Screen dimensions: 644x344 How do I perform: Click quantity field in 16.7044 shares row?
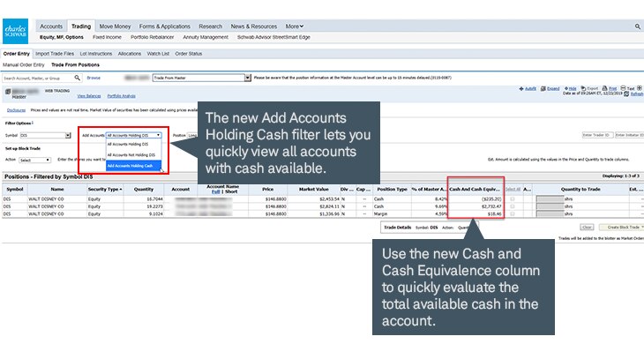(550, 199)
